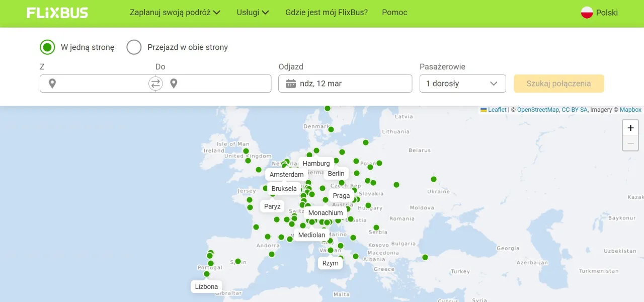Select the W jedną stronę radio button
644x302 pixels.
click(47, 47)
